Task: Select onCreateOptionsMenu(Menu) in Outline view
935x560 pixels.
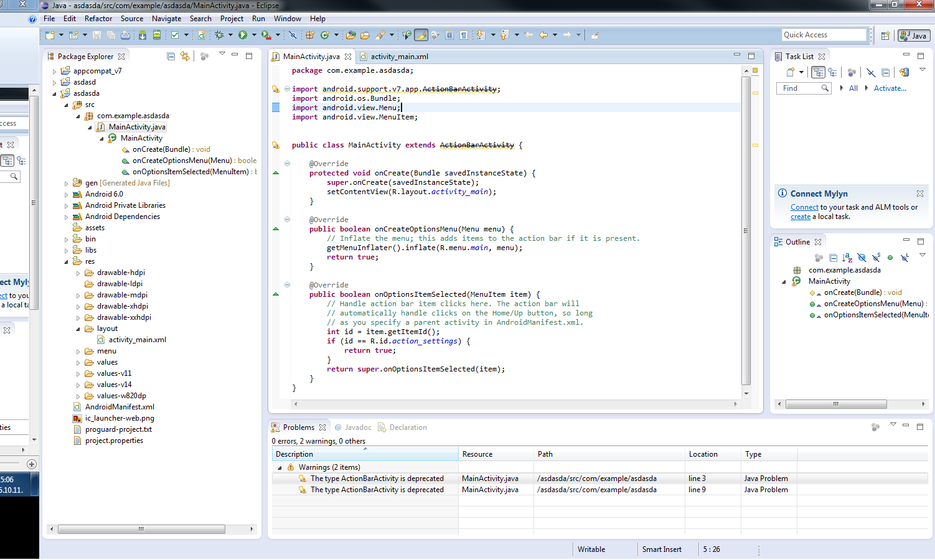Action: pos(874,304)
